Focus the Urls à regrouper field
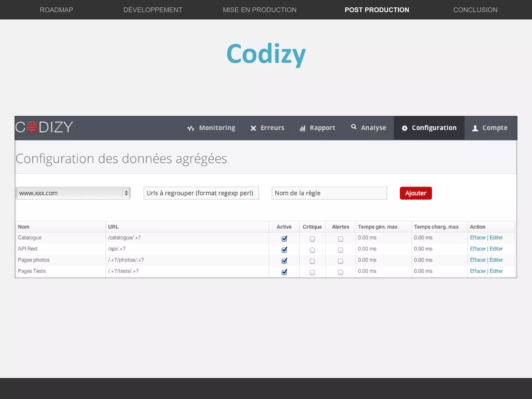532x399 pixels. pos(201,193)
